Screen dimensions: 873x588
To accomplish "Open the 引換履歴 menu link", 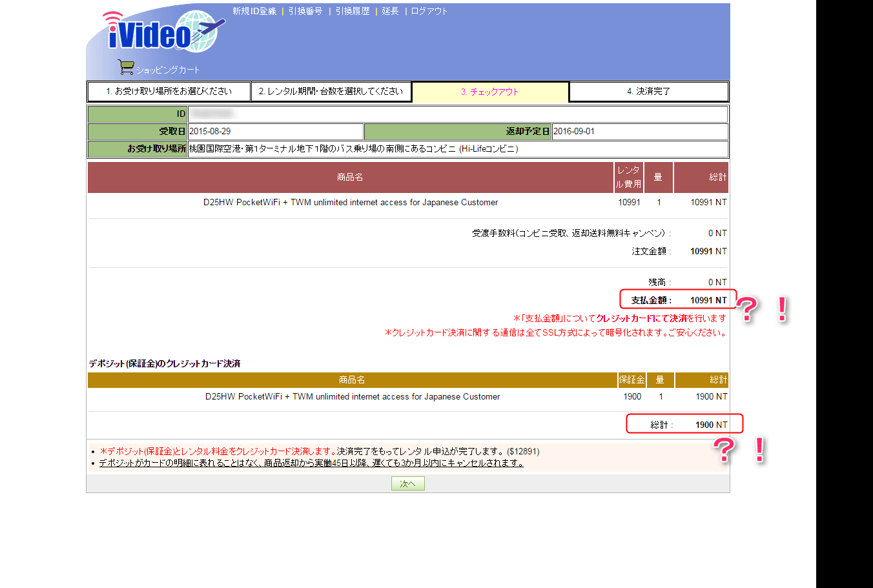I will (x=353, y=11).
